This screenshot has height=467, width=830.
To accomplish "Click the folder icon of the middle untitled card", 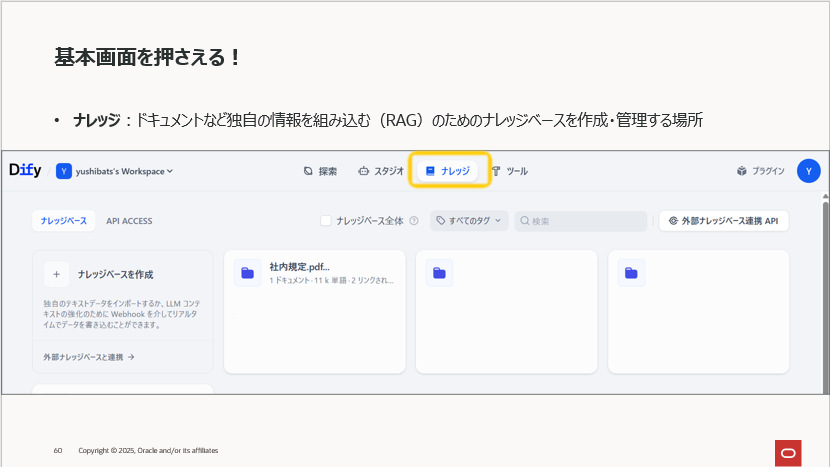I will (x=439, y=273).
